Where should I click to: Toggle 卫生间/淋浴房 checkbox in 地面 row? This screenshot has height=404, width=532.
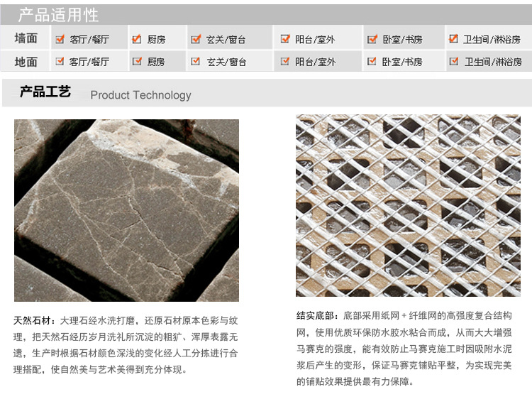point(454,61)
